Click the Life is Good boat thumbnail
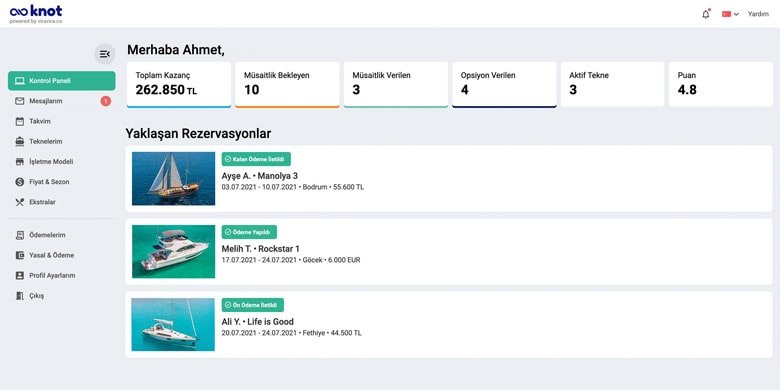The width and height of the screenshot is (780, 390). tap(173, 324)
